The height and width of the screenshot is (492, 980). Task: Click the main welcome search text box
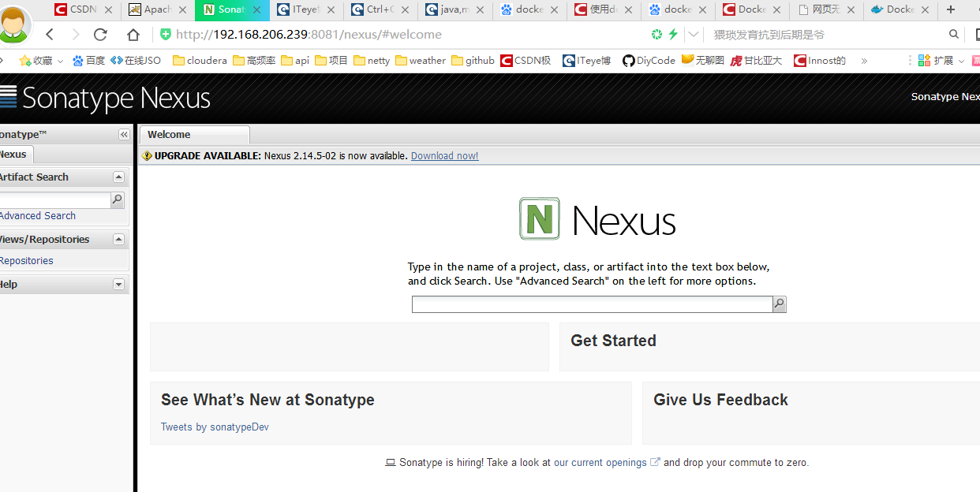coord(592,304)
